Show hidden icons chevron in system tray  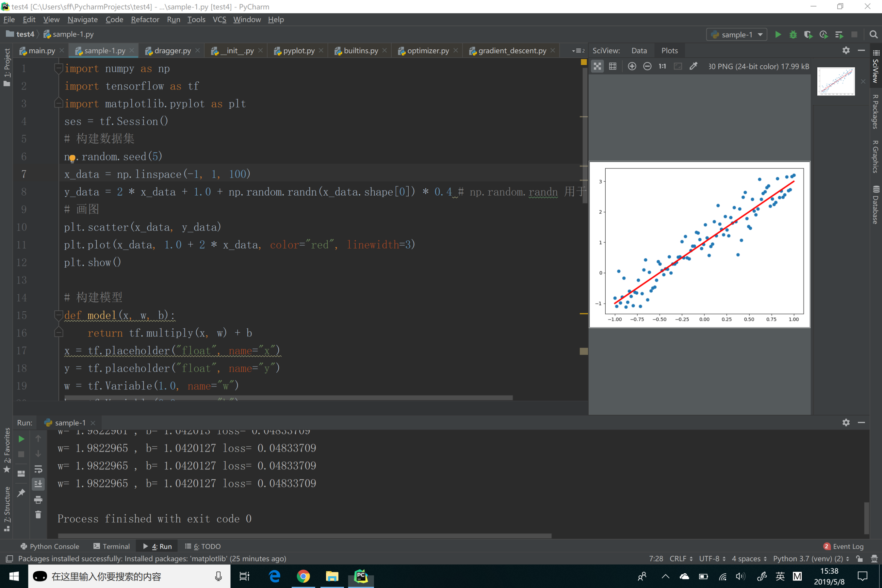(666, 576)
